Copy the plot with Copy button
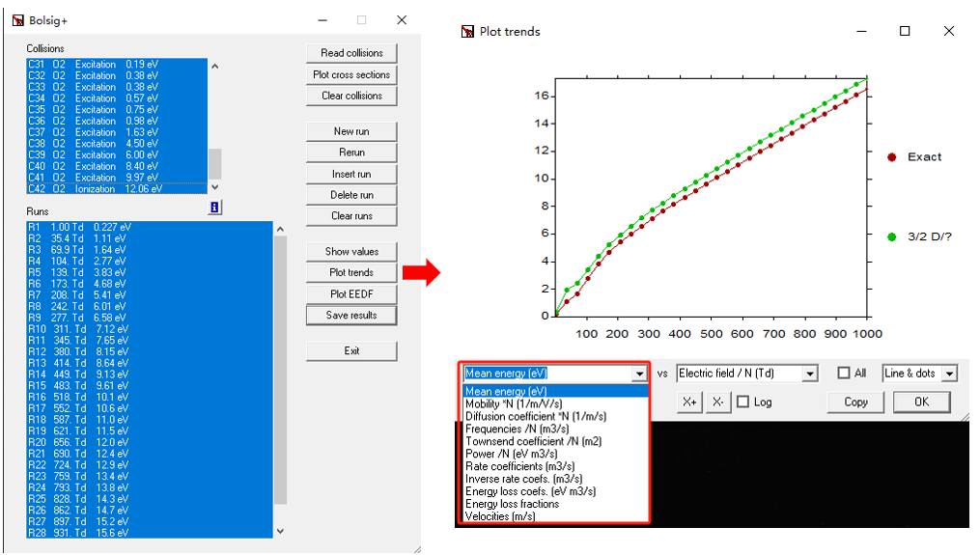The height and width of the screenshot is (555, 980). 855,402
